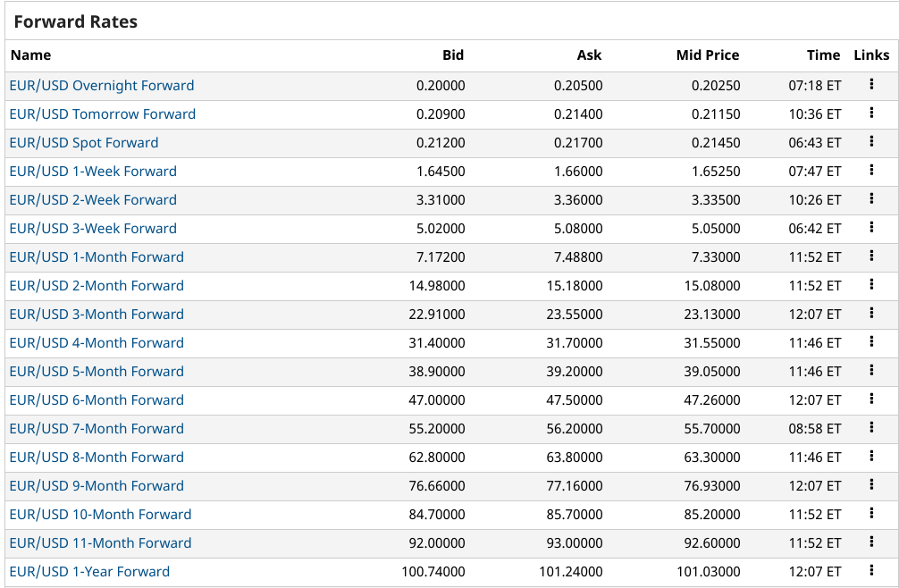Click the Mid Price column header
The height and width of the screenshot is (588, 899).
708,55
